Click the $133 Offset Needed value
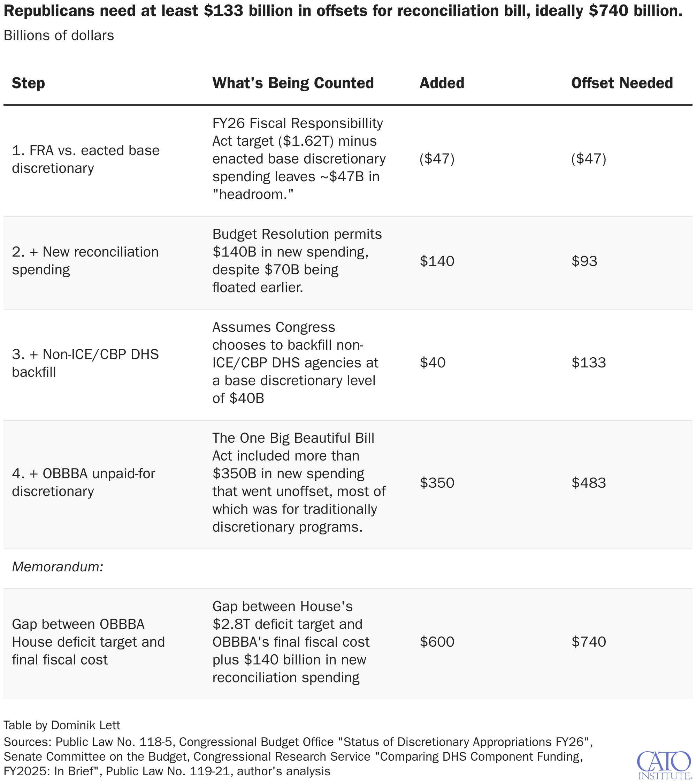The image size is (696, 784). coord(589,363)
